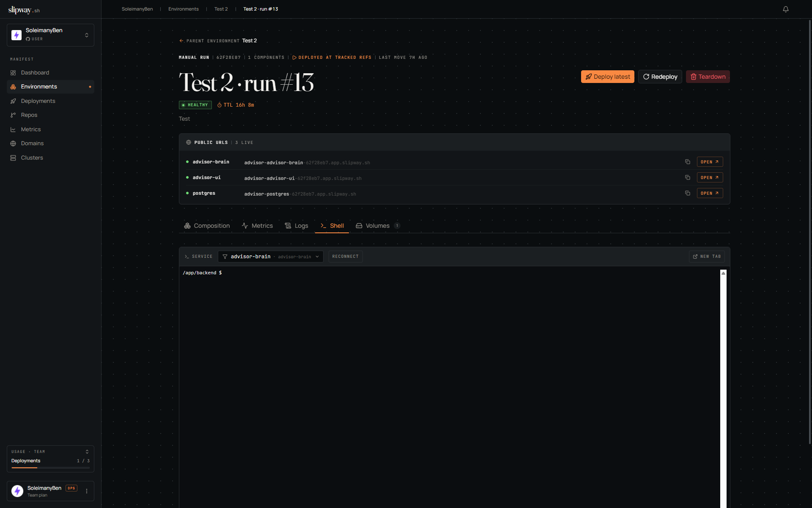Go to Environments breadcrumb
This screenshot has width=812, height=508.
pos(184,9)
